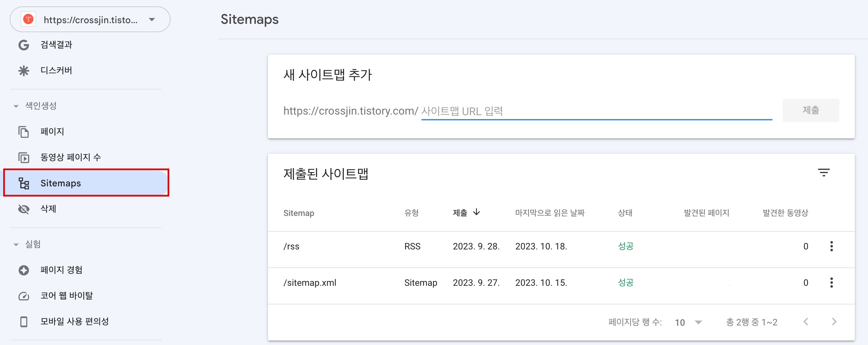Go to next page of sitemaps
The image size is (868, 345).
pyautogui.click(x=834, y=322)
